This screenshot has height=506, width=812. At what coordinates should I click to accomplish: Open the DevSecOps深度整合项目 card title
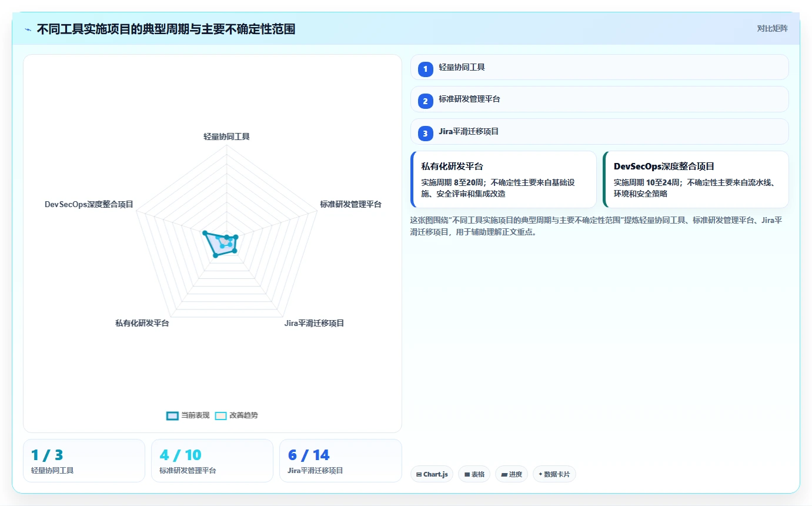click(664, 167)
